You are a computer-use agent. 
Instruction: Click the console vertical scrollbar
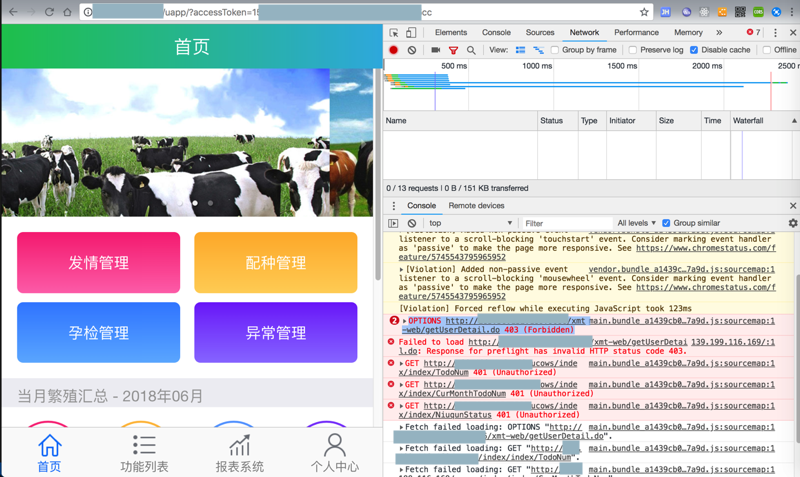point(797,357)
